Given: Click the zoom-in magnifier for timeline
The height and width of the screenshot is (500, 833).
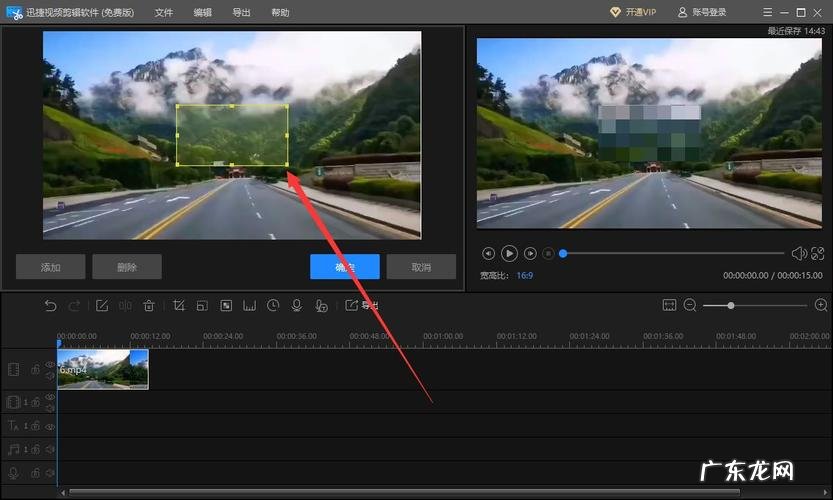Looking at the screenshot, I should (821, 305).
